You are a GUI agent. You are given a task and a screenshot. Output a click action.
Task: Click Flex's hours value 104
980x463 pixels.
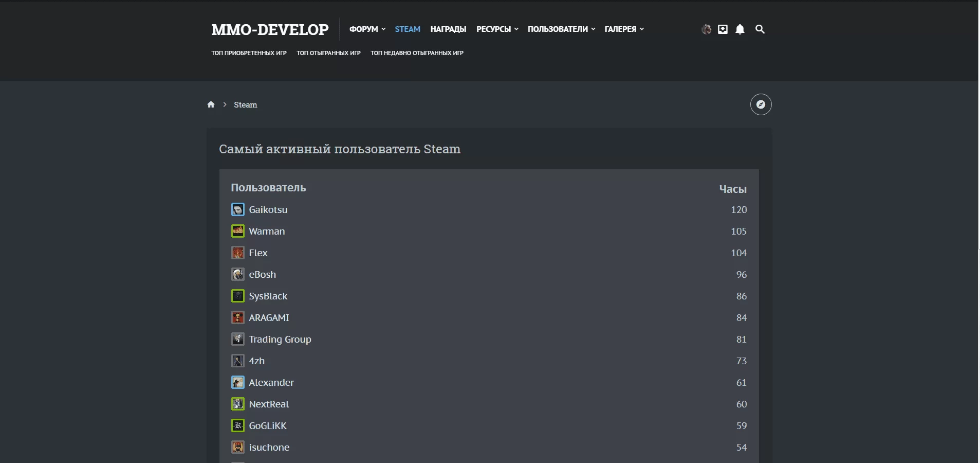739,253
